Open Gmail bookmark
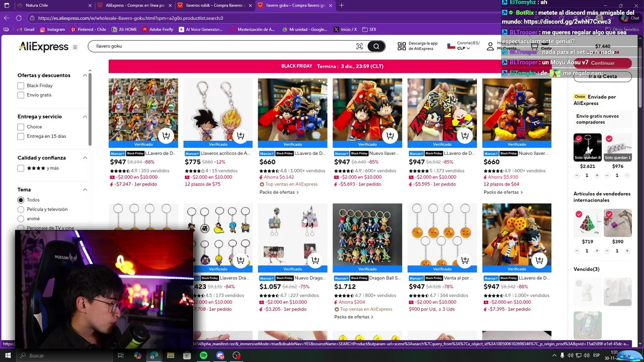This screenshot has height=362, width=644. tap(26, 30)
